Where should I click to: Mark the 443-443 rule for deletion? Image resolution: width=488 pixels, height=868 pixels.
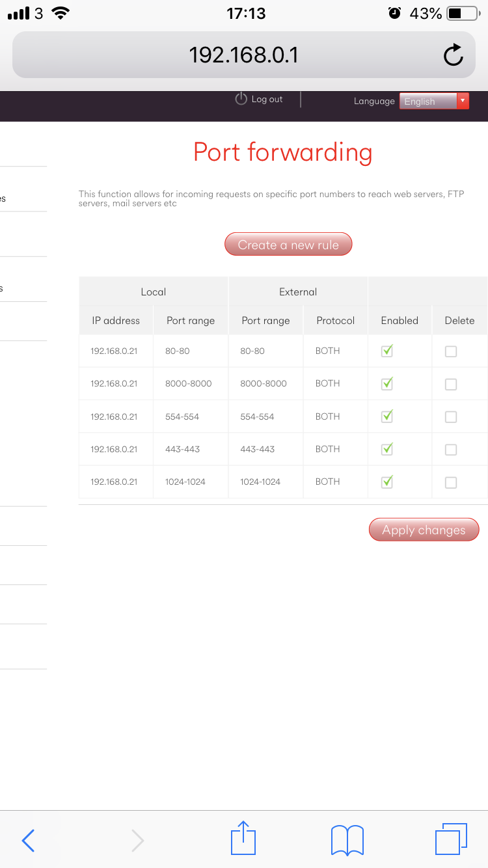[450, 450]
